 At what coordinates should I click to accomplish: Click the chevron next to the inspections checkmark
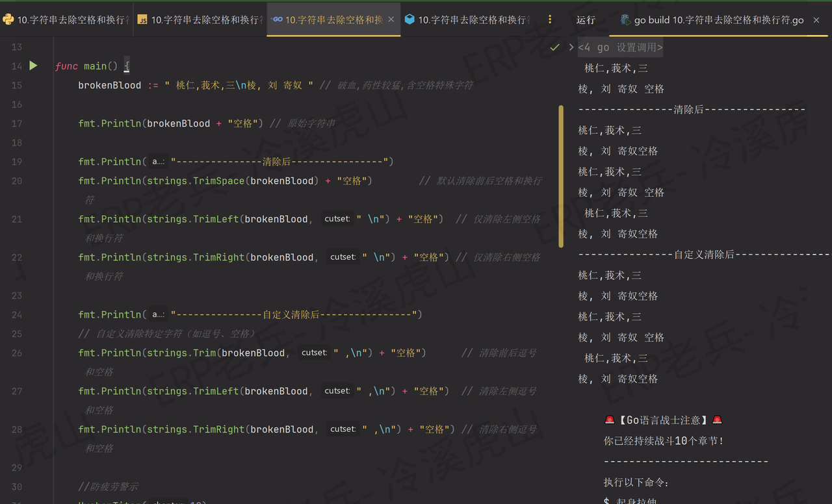(x=570, y=47)
